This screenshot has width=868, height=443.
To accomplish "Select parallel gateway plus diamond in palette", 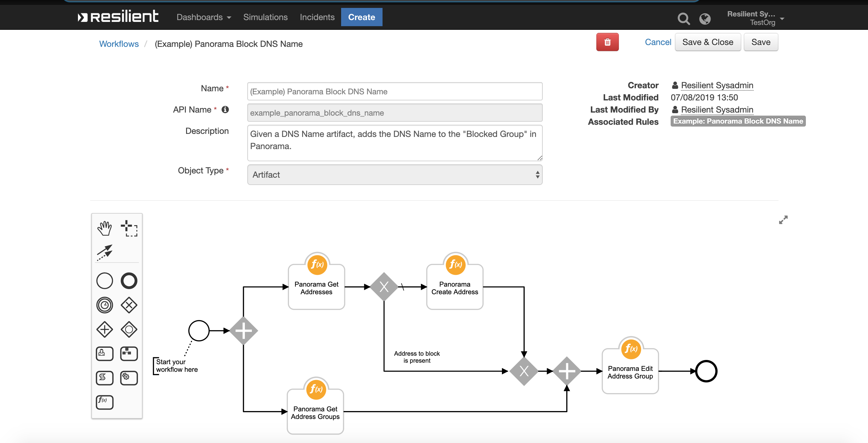I will [x=104, y=329].
